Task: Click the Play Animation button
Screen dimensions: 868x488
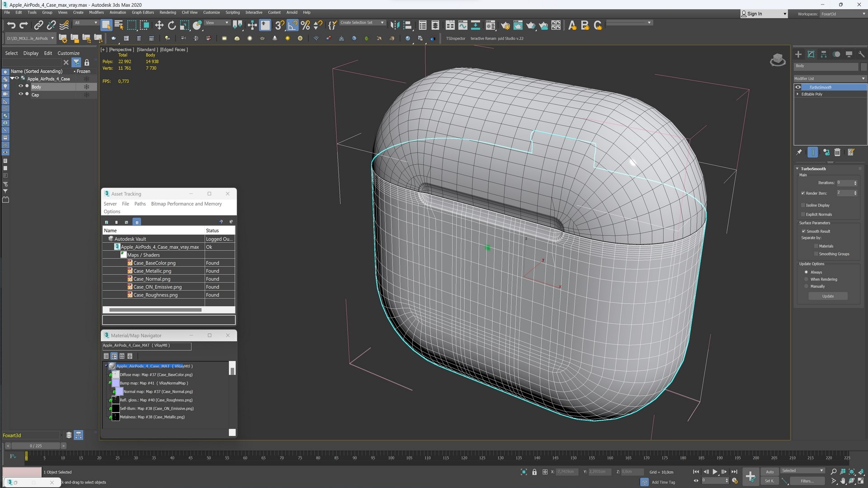Action: 715,472
